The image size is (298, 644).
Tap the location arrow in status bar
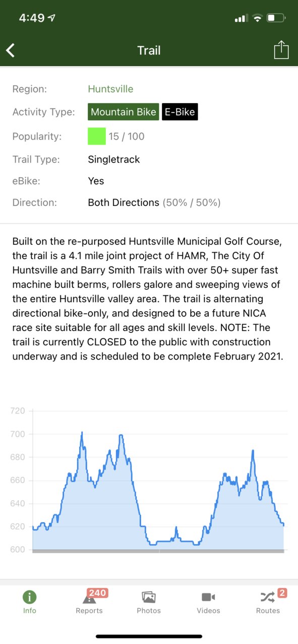pyautogui.click(x=51, y=18)
